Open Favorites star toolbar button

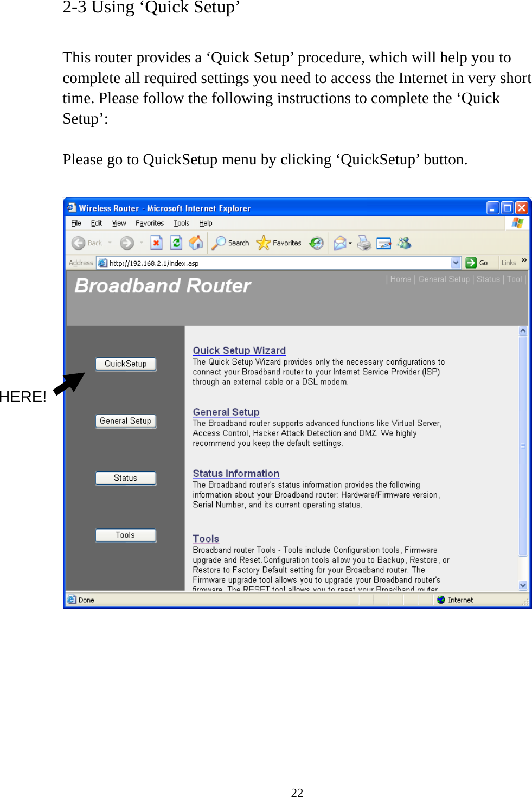coord(279,243)
